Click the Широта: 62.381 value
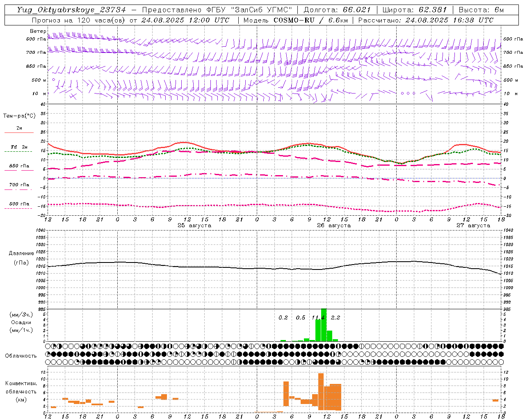This screenshot has width=525, height=420. [x=414, y=10]
